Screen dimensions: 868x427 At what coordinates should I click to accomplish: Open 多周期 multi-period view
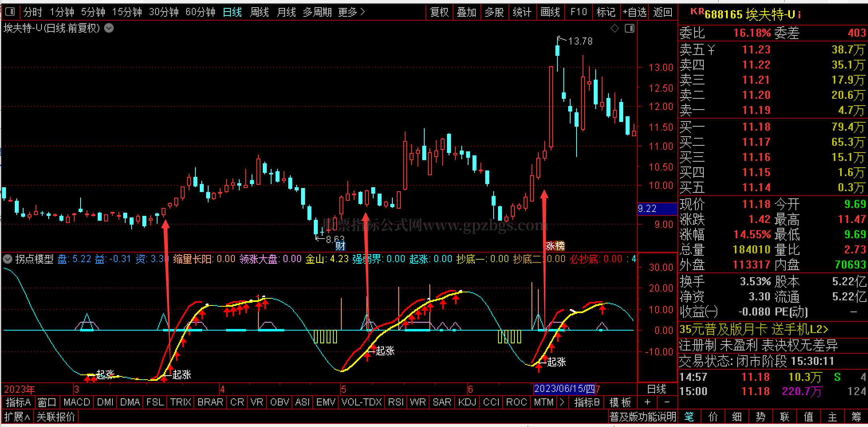click(317, 12)
